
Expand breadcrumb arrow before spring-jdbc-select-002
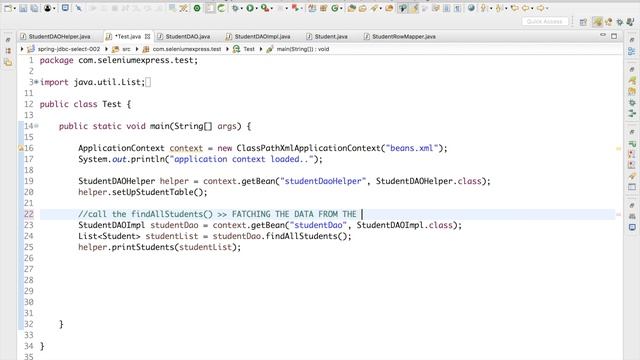click(22, 49)
